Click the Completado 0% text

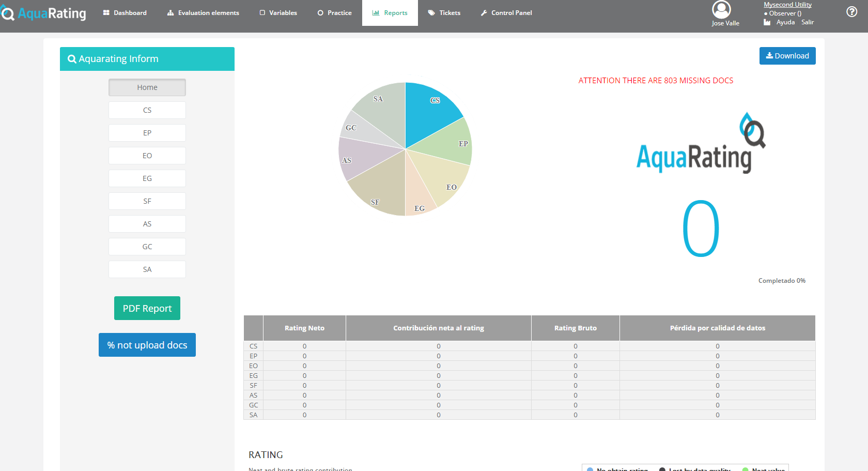coord(782,281)
